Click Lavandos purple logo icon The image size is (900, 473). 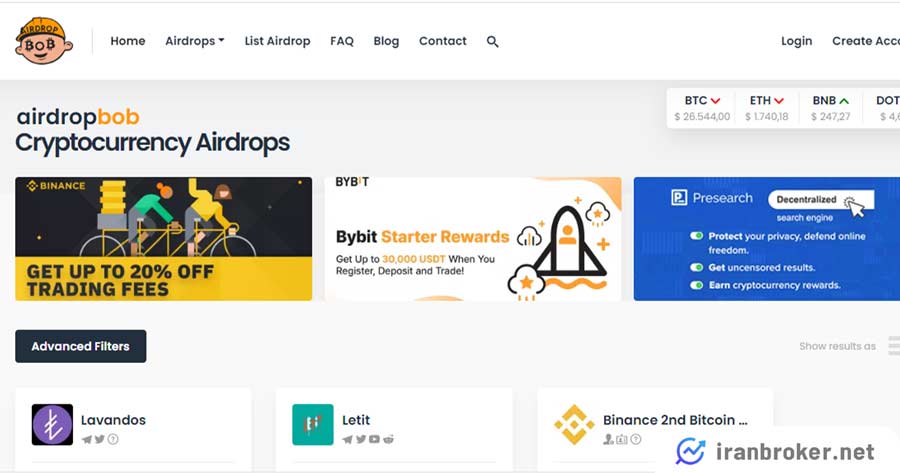coord(52,425)
